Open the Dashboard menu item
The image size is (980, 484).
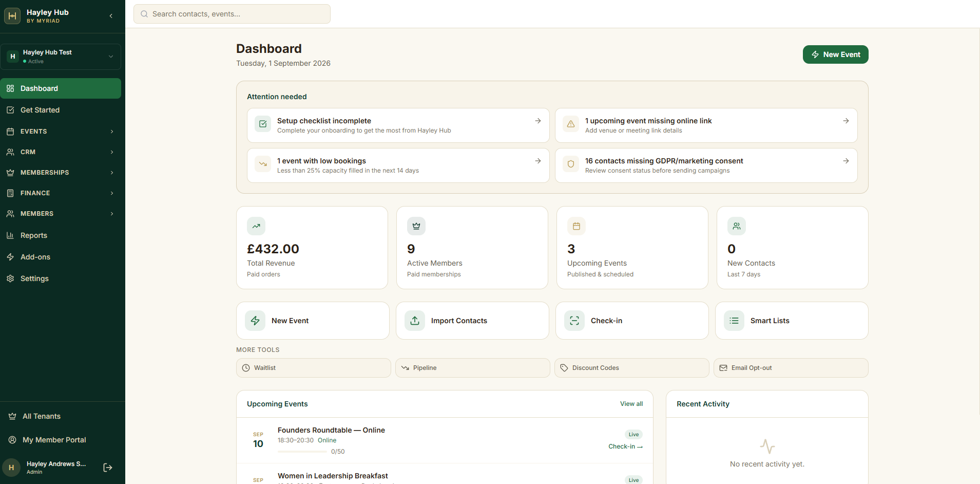(61, 88)
